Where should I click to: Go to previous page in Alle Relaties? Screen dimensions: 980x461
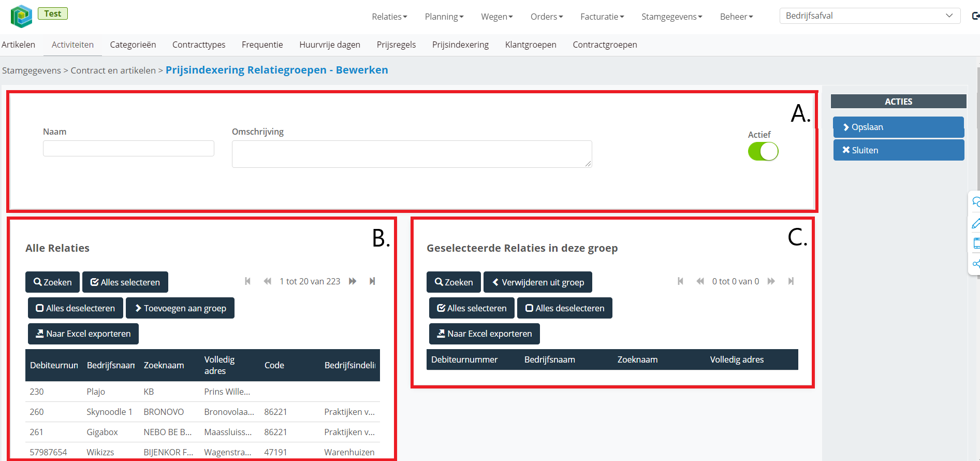(x=268, y=281)
